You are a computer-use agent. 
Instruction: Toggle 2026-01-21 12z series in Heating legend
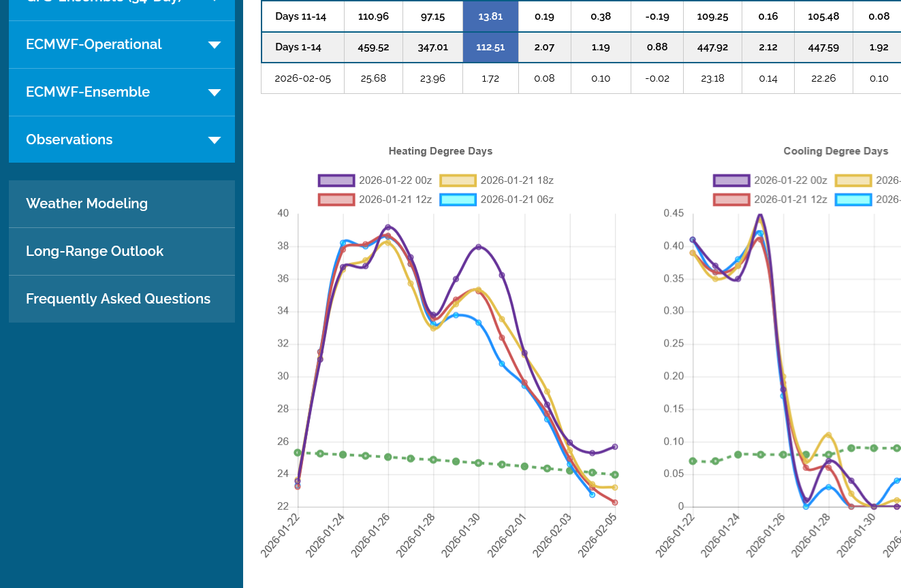[x=395, y=199]
